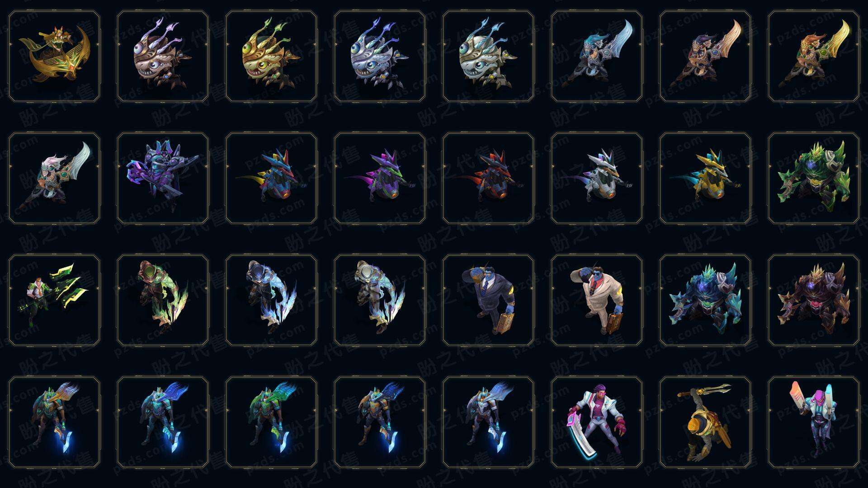This screenshot has width=868, height=488.
Task: Open the white-haired swordsman skin
Action: pyautogui.click(x=54, y=178)
